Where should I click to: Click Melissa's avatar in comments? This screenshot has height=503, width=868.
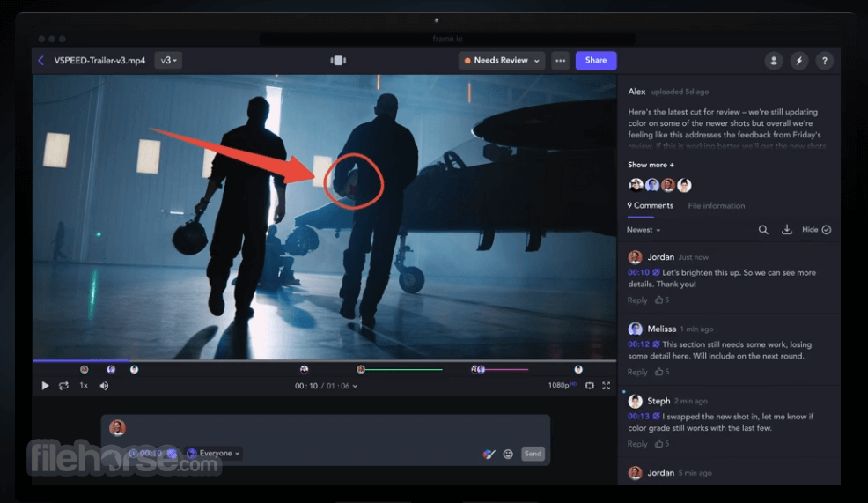tap(635, 329)
